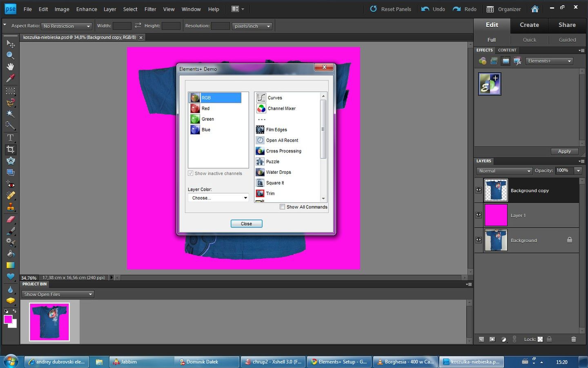Hide the Background copy layer

pos(479,190)
